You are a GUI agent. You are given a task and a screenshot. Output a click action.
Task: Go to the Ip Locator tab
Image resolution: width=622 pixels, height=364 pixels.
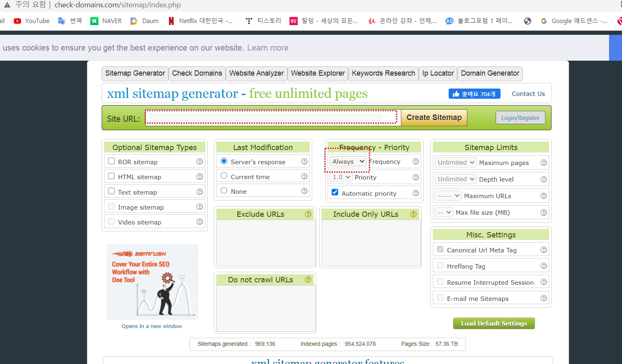pyautogui.click(x=438, y=73)
